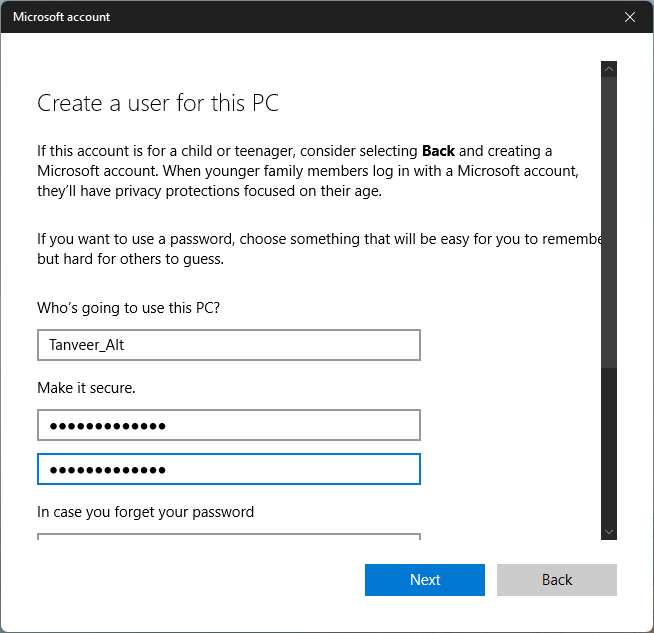Click the confirm password field
654x633 pixels.
tap(229, 469)
